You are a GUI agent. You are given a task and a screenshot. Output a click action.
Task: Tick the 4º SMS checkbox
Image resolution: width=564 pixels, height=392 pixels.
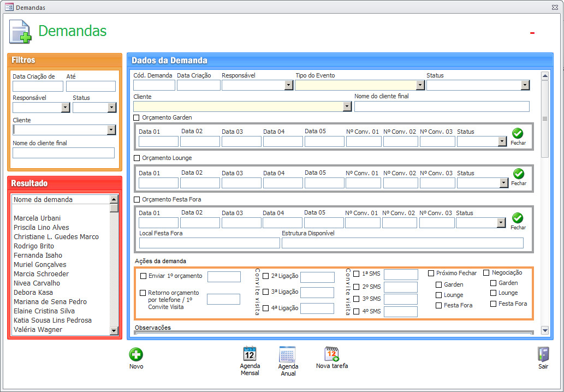[x=357, y=311]
